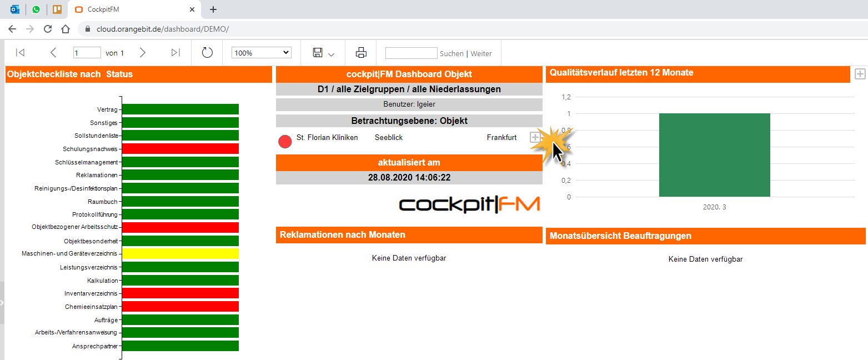Go to previous report page
This screenshot has height=360, width=868.
53,53
